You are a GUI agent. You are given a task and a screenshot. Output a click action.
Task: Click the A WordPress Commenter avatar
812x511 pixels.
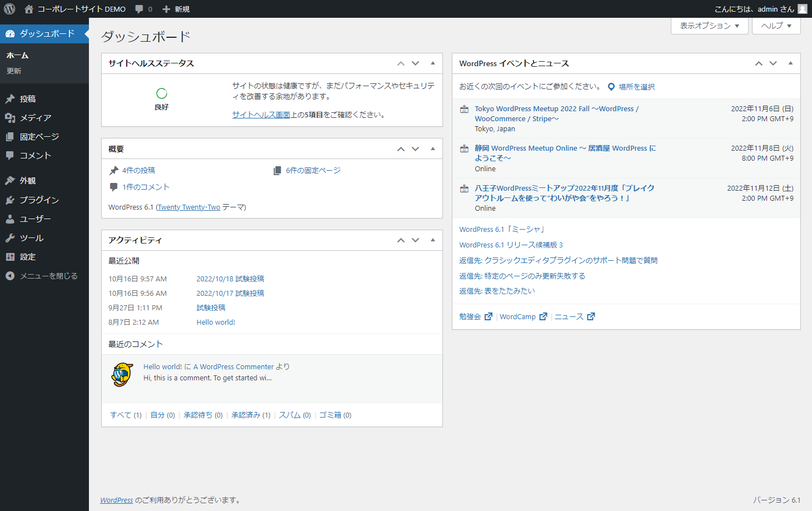pyautogui.click(x=122, y=374)
